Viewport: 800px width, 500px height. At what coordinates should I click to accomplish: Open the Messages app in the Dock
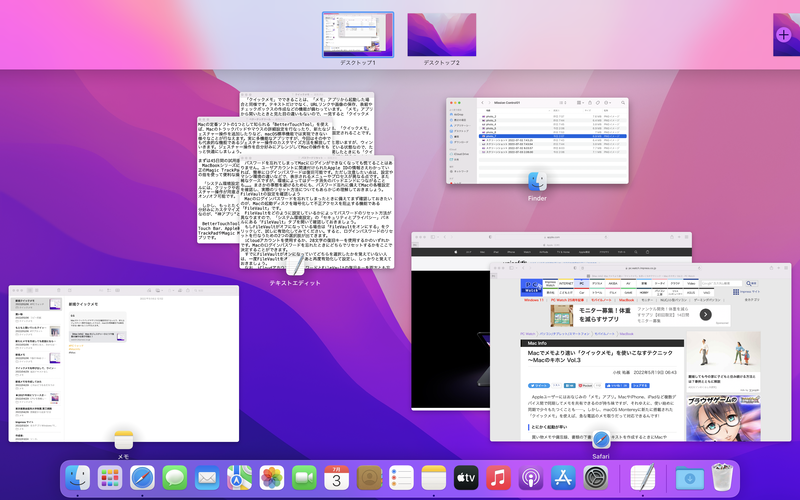click(174, 478)
